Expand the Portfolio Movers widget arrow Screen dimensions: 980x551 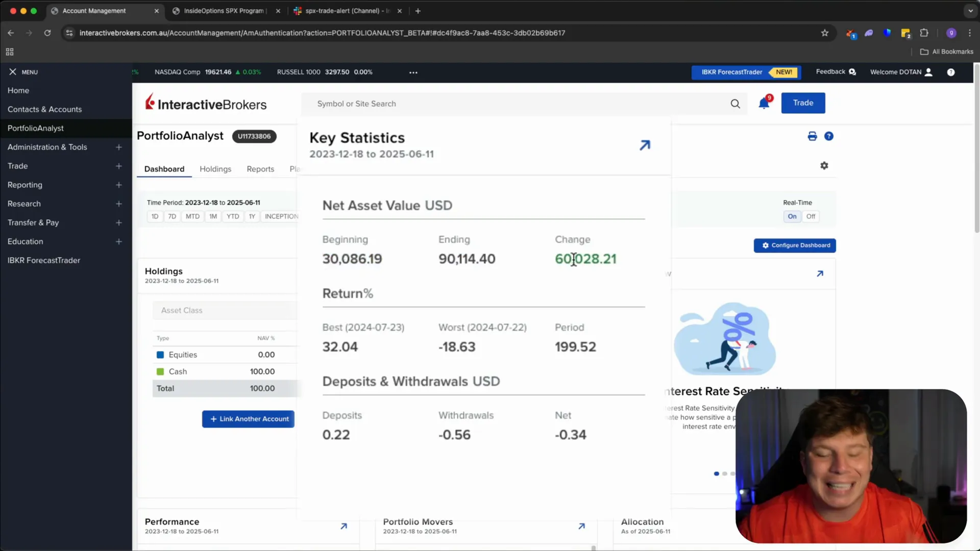coord(581,526)
